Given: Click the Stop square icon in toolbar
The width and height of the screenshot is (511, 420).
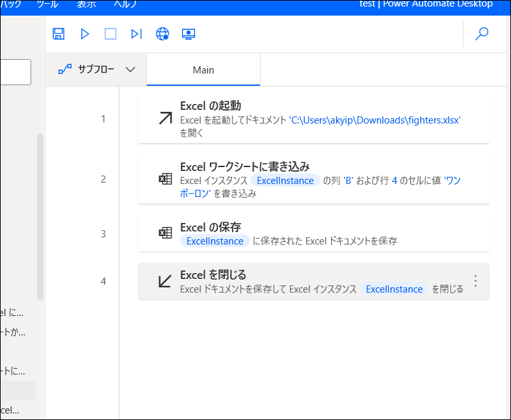Looking at the screenshot, I should tap(111, 34).
